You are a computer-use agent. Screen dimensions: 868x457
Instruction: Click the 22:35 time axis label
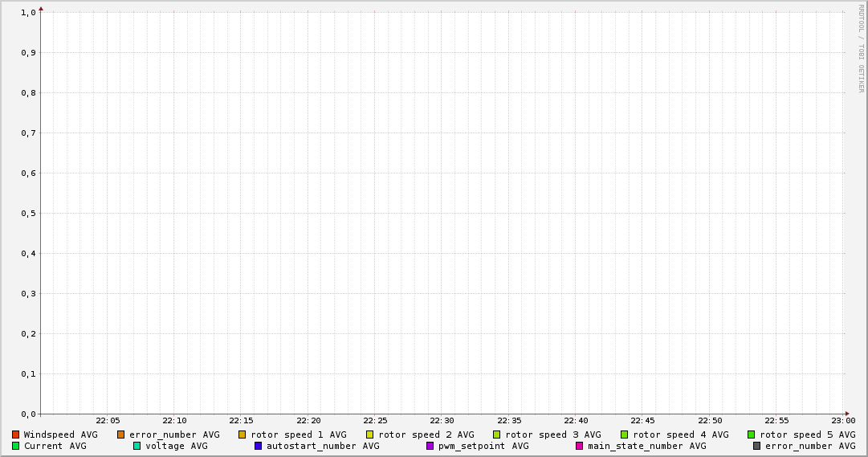[509, 421]
